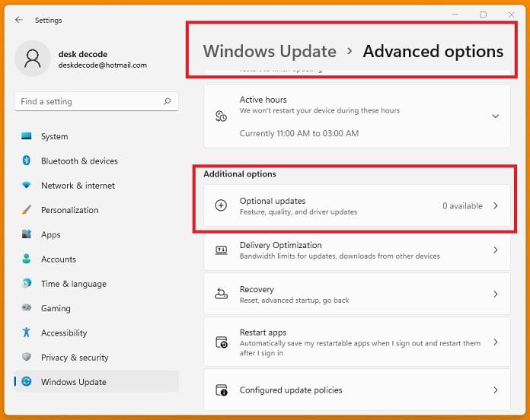This screenshot has width=530, height=420.
Task: Click the Accounts person icon
Action: coord(27,259)
